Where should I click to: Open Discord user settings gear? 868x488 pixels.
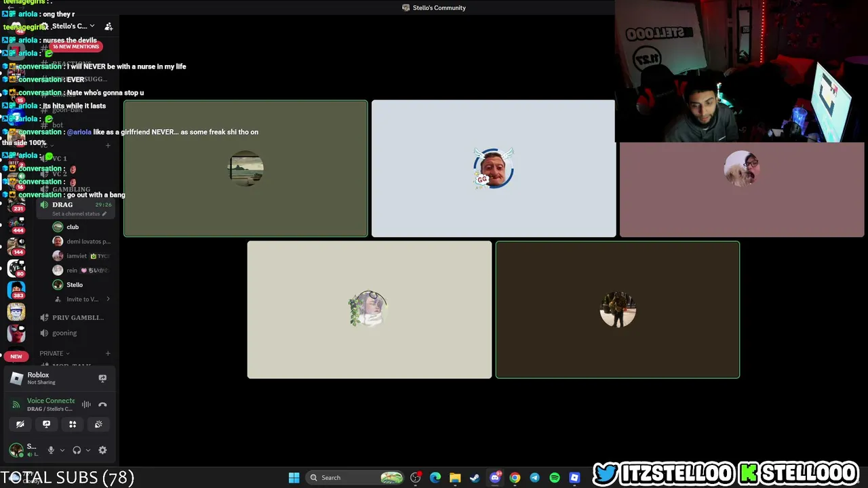tap(102, 450)
